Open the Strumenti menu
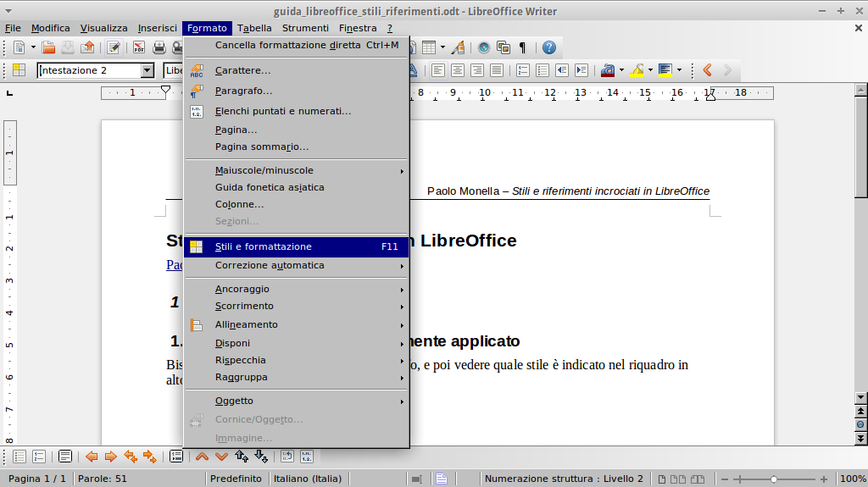 305,28
